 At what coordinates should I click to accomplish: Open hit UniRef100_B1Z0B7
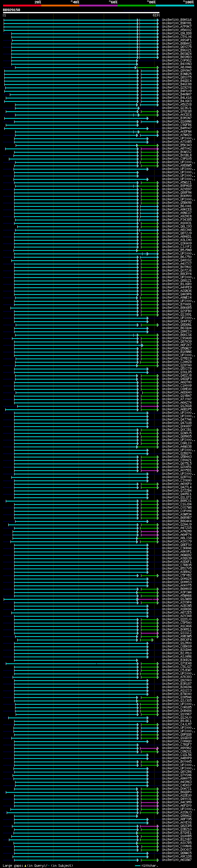[177, 839]
